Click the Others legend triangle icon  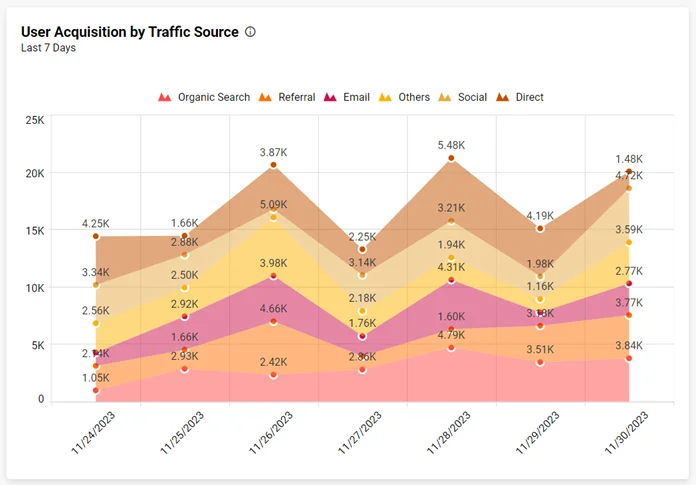click(x=385, y=98)
